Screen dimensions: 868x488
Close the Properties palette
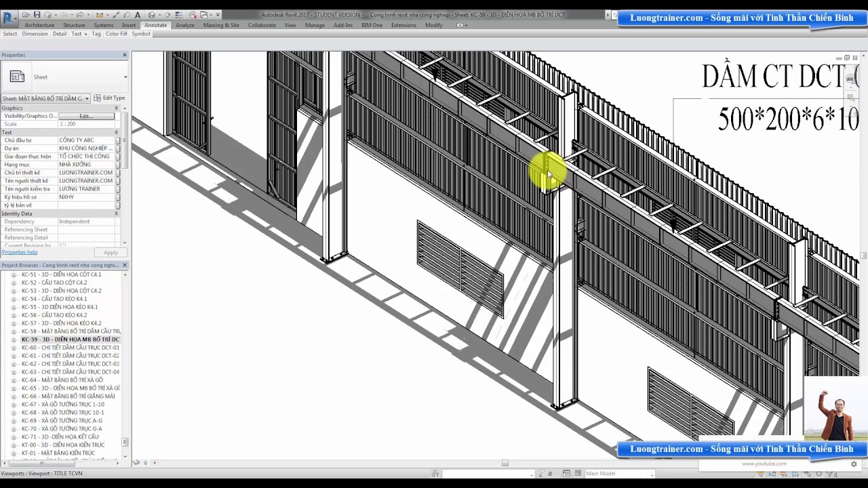tap(125, 55)
